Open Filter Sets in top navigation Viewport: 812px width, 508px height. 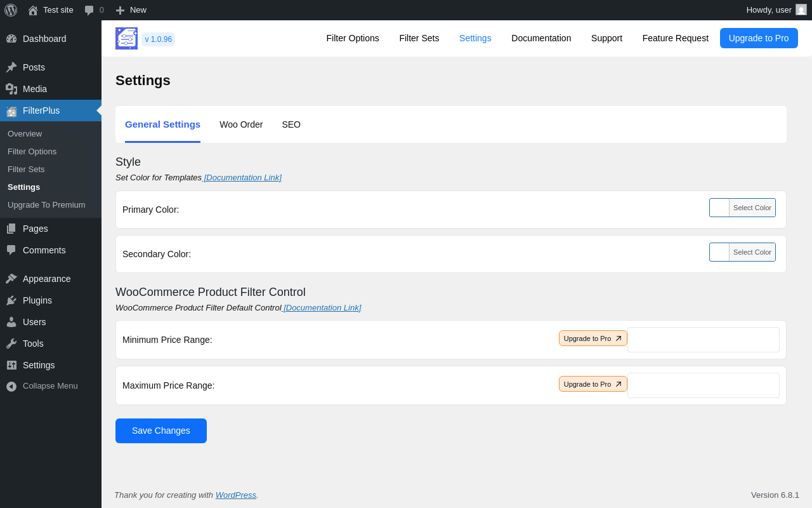[x=419, y=38]
